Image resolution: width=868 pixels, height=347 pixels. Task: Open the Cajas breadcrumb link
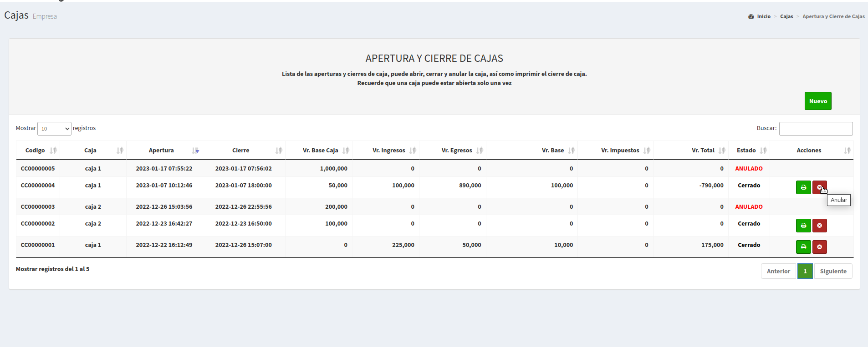pos(786,16)
